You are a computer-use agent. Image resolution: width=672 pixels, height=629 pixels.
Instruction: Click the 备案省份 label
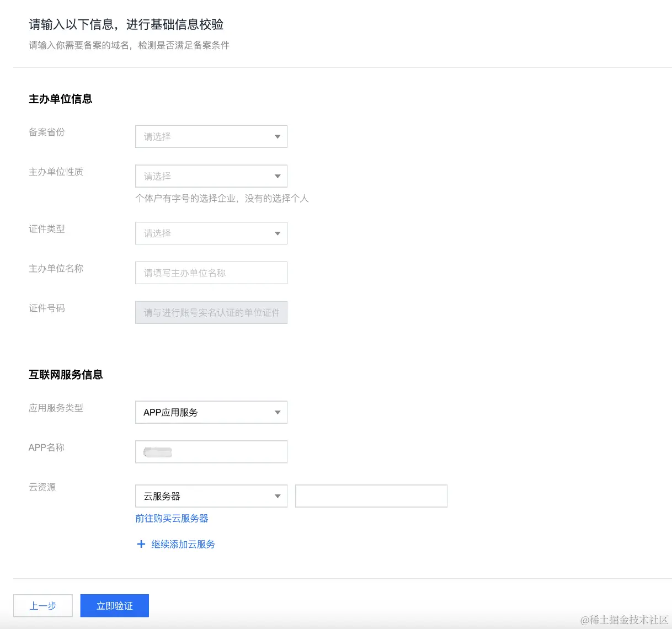click(47, 132)
